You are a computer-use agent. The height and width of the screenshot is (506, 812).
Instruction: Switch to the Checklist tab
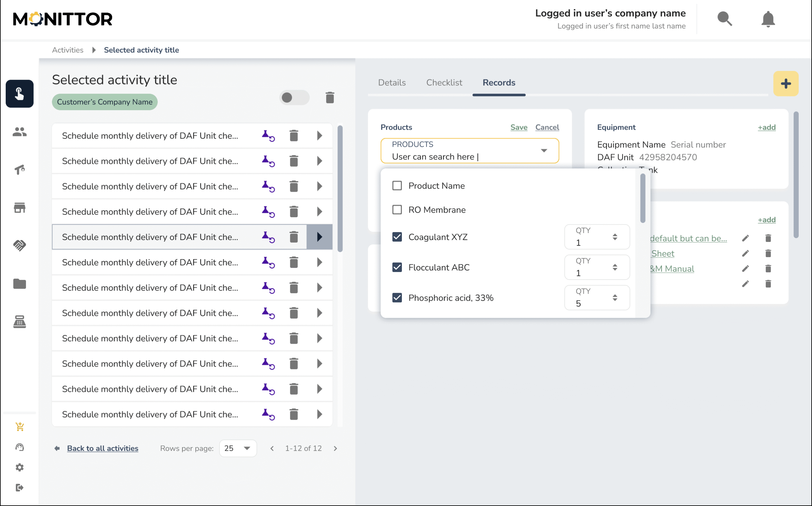pos(444,83)
